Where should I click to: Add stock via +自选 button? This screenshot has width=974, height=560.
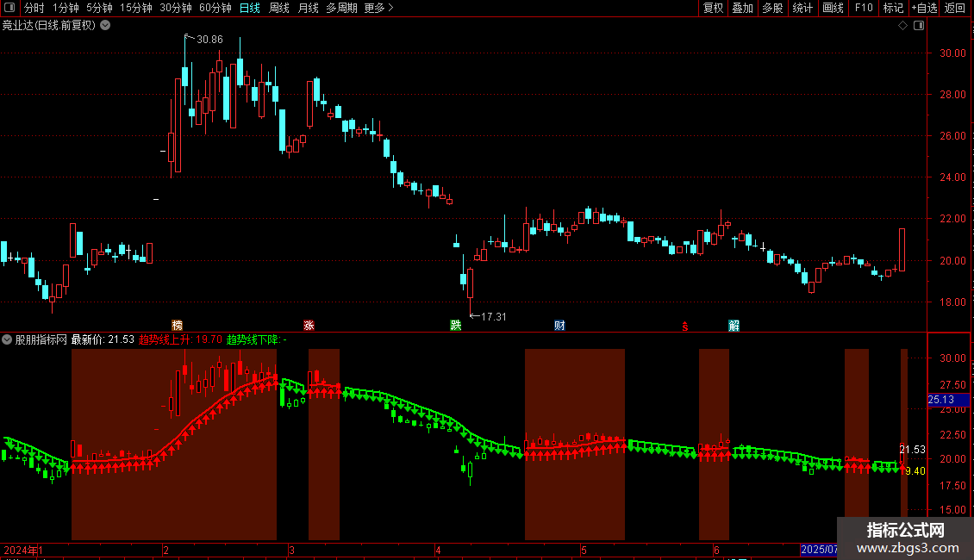pos(924,8)
